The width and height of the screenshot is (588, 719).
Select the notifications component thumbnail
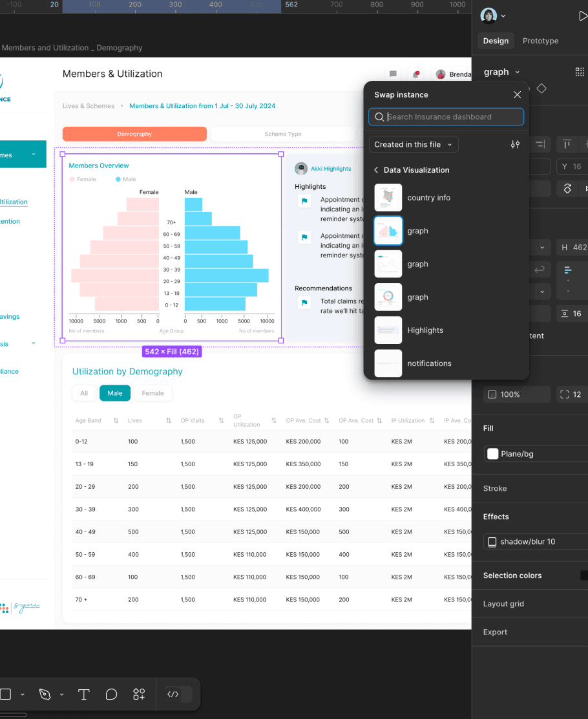coord(388,363)
